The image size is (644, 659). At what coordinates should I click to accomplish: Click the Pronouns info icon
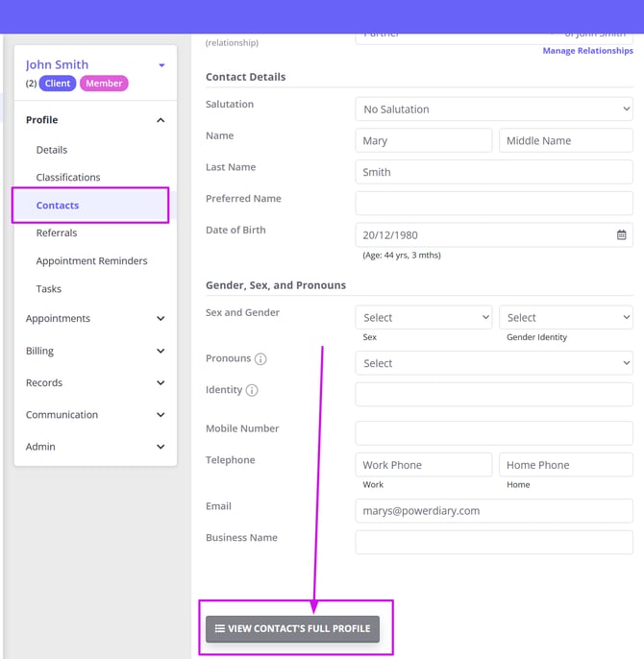coord(260,359)
